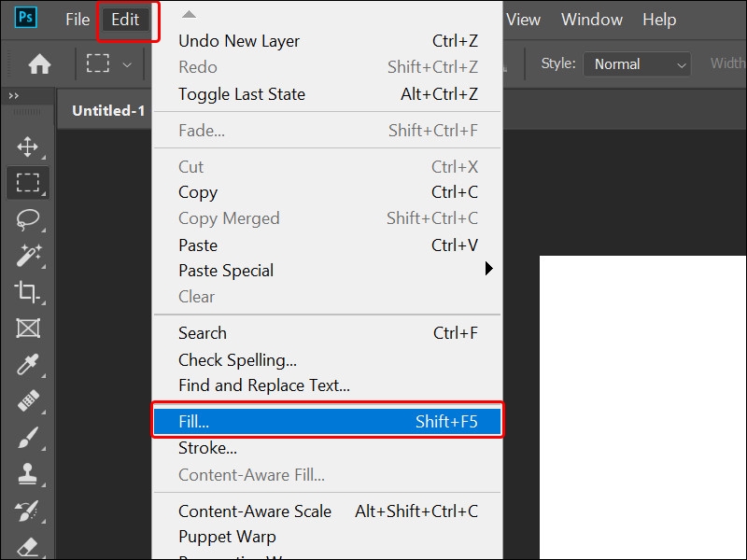This screenshot has width=747, height=560.
Task: Select the Brush tool
Action: click(x=28, y=437)
